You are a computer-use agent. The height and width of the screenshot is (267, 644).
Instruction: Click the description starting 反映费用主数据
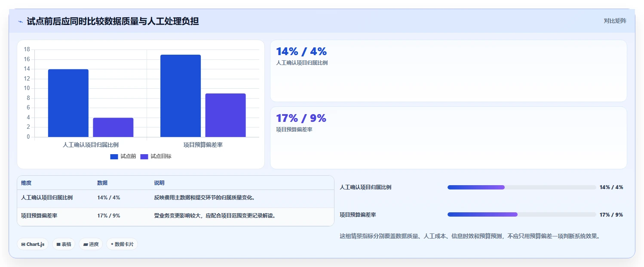point(205,198)
